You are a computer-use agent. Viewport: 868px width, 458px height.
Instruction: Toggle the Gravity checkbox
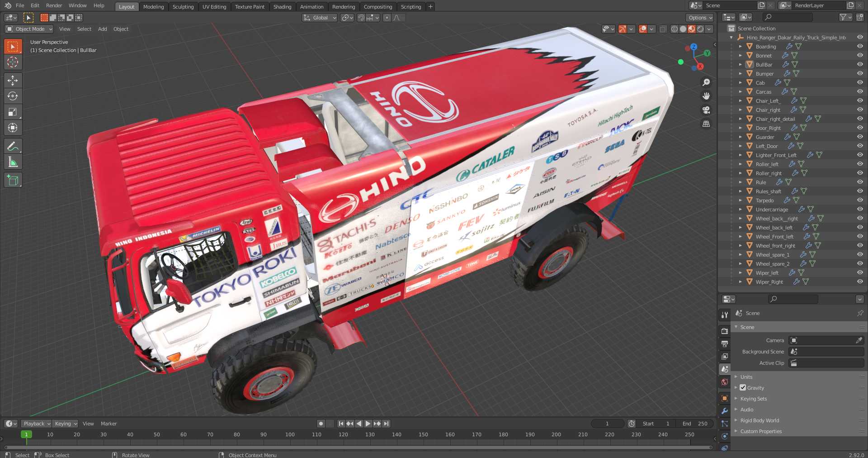[x=743, y=388]
